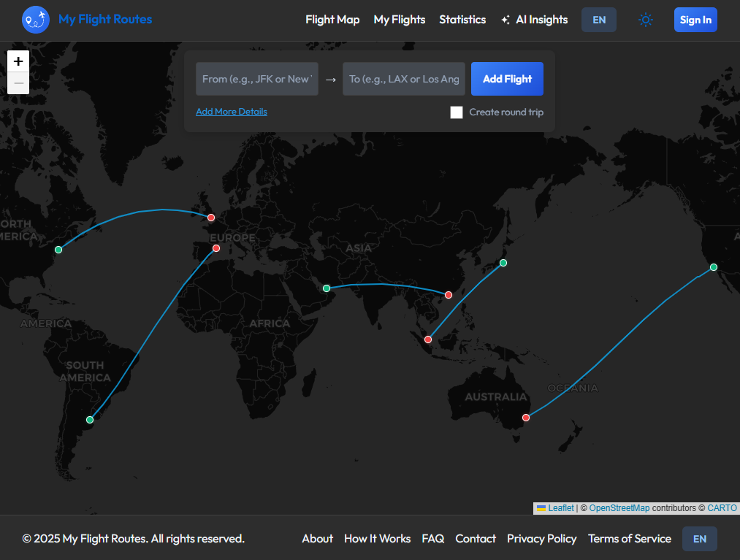
Task: Open the Statistics section
Action: point(462,20)
